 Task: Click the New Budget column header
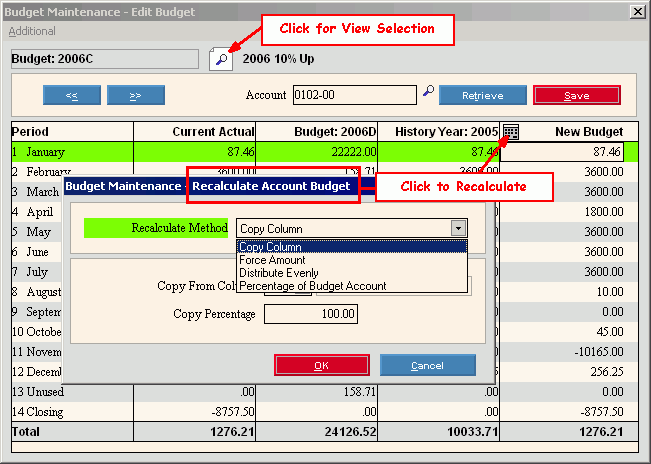[589, 132]
